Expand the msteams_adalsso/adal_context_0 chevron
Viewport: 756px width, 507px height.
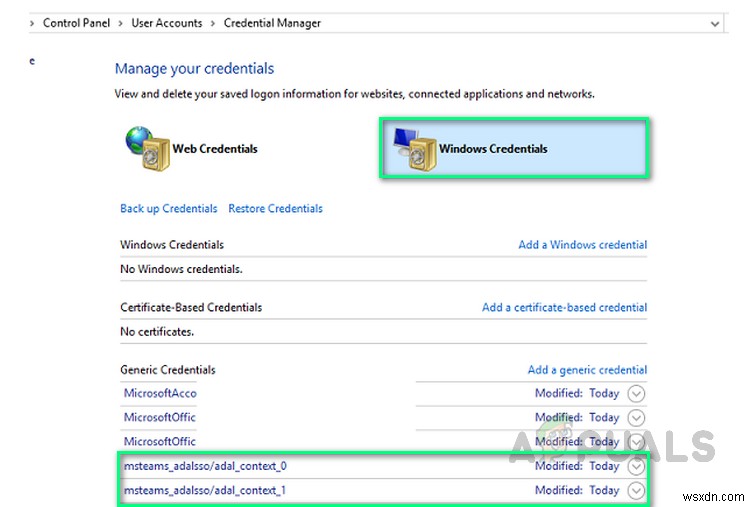(x=637, y=466)
